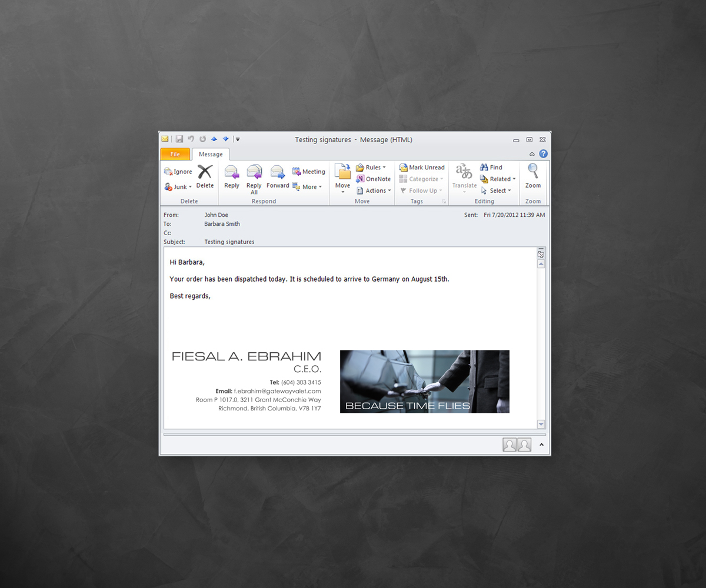
Task: Click the message body scroll down arrow
Action: [x=541, y=425]
